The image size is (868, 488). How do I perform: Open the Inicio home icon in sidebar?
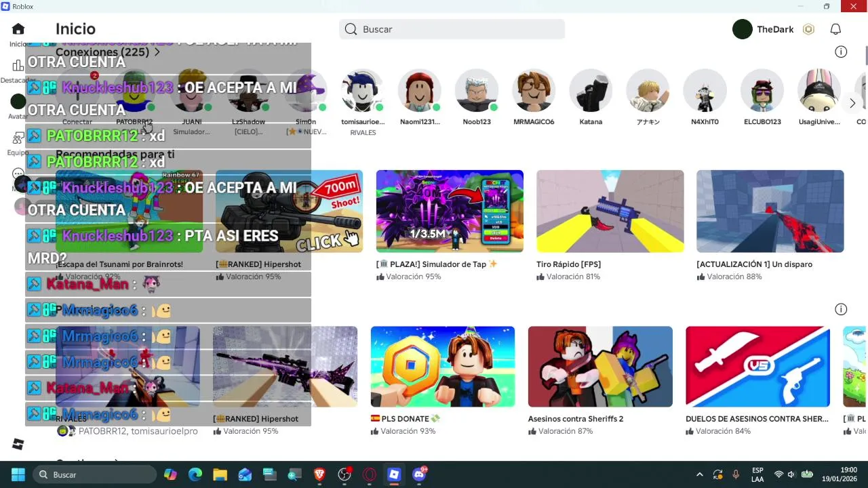tap(18, 29)
